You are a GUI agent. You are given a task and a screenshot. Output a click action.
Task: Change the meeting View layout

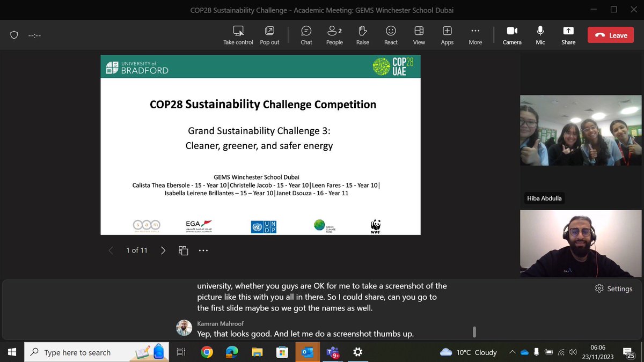419,35
